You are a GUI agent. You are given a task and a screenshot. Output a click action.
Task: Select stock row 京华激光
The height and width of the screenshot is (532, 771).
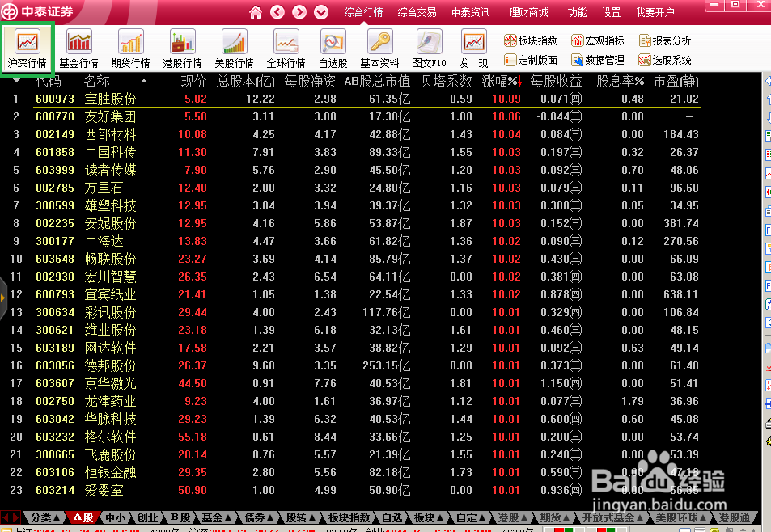click(357, 384)
